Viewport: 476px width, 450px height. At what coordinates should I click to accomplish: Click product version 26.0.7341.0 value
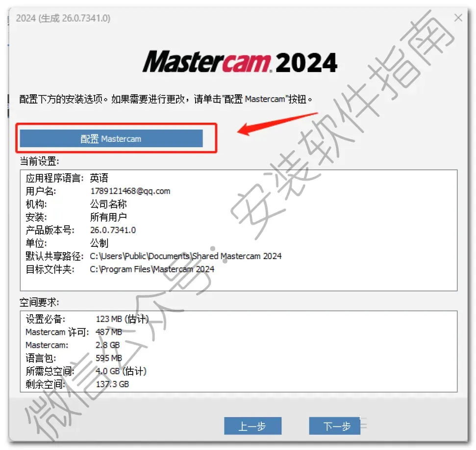[x=113, y=230]
